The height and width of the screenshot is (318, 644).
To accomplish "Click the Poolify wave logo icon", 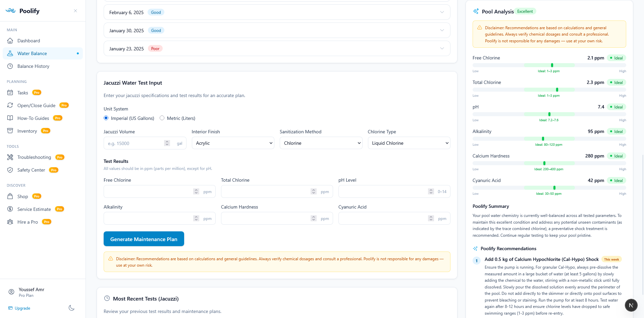I will pyautogui.click(x=11, y=11).
